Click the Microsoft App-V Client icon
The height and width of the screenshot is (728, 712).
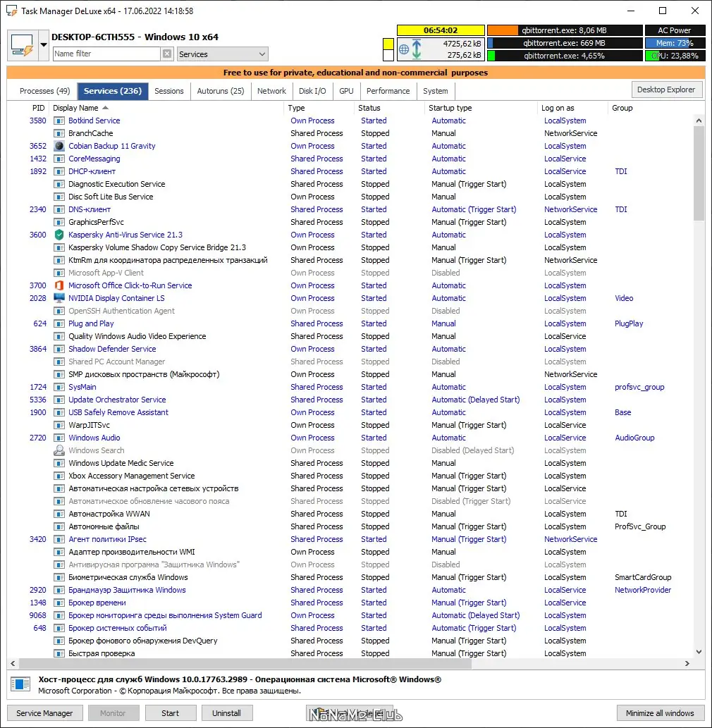59,273
